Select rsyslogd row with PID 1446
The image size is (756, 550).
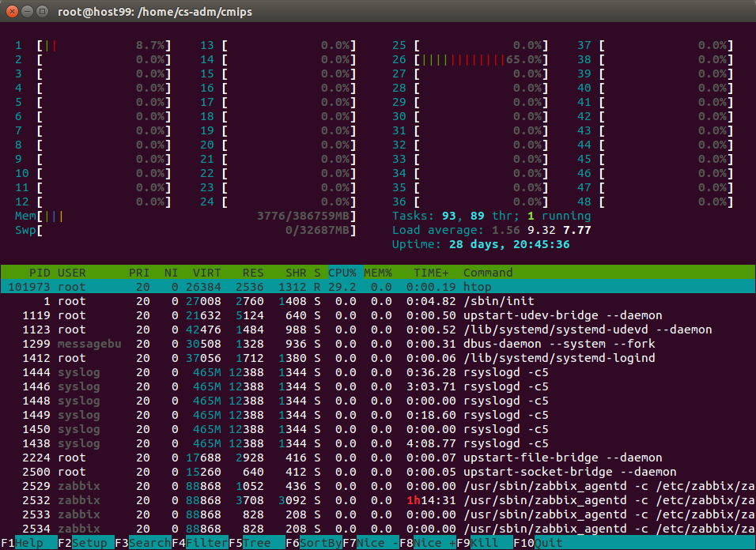click(x=378, y=386)
